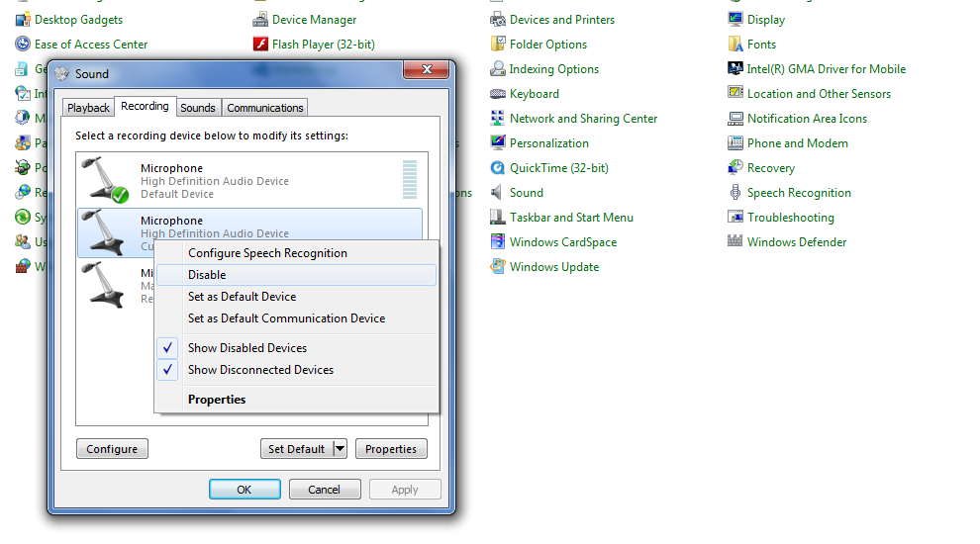Switch to the Playback tab
The image size is (980, 544).
(x=89, y=108)
